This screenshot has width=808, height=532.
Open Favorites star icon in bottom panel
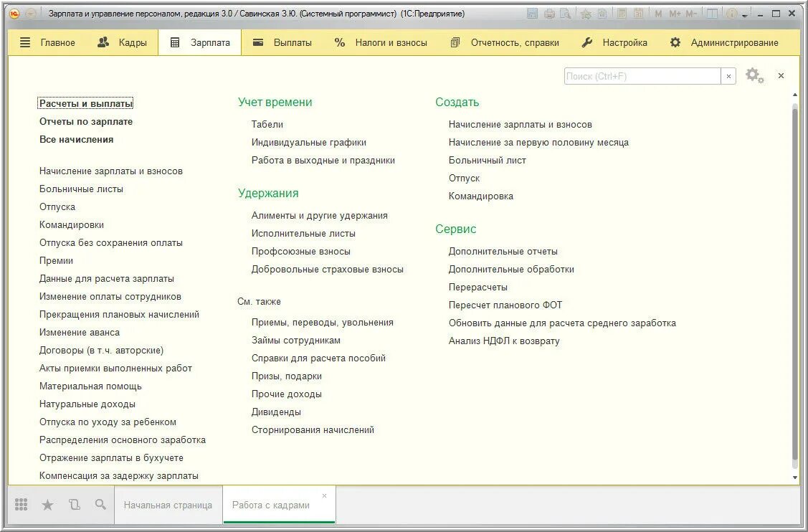(x=47, y=505)
